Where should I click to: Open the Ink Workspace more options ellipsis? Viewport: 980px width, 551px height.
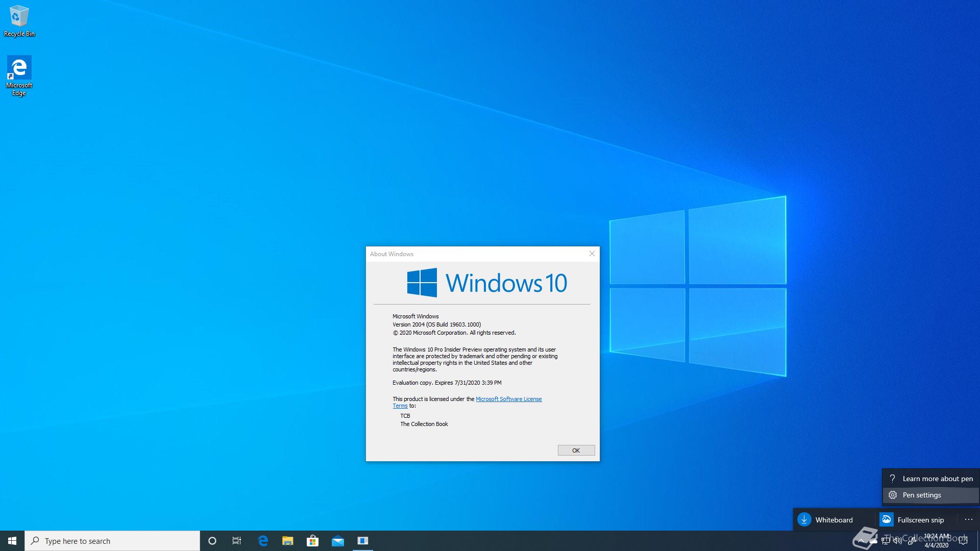[969, 519]
